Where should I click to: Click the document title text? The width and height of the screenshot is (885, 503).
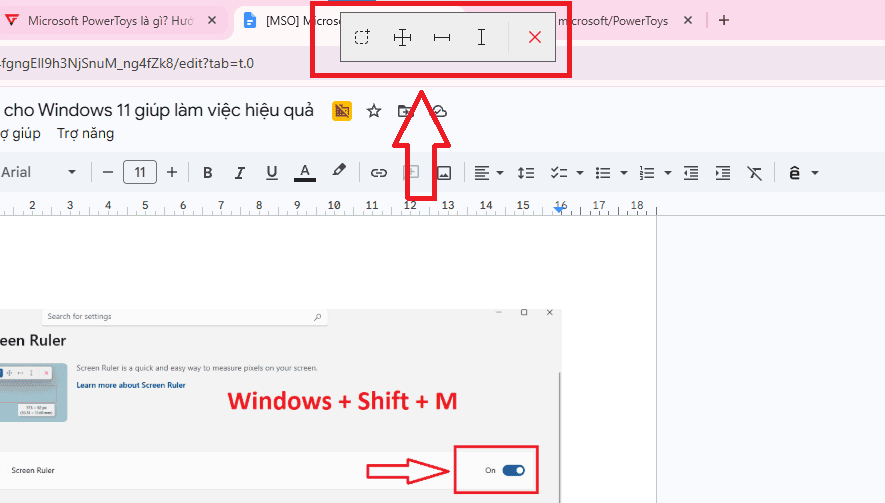[158, 110]
